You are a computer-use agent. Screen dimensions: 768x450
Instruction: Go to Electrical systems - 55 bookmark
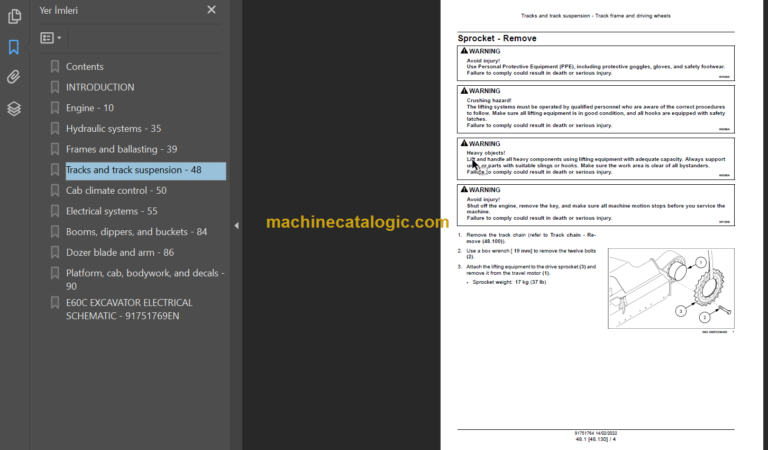(112, 211)
